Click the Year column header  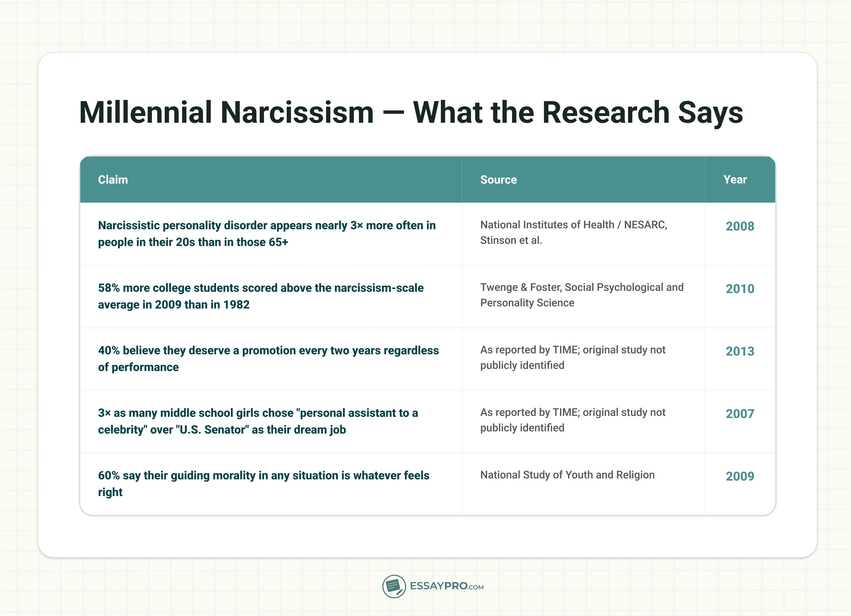735,179
